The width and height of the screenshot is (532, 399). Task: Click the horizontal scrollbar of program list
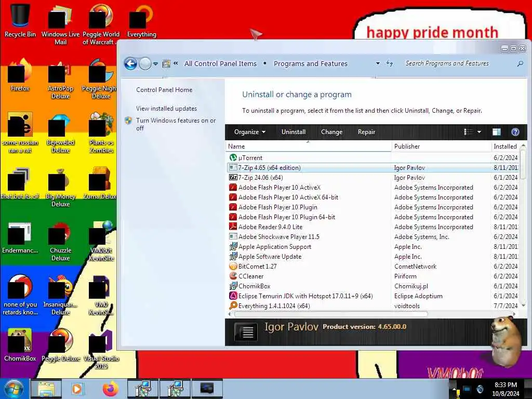pyautogui.click(x=331, y=314)
